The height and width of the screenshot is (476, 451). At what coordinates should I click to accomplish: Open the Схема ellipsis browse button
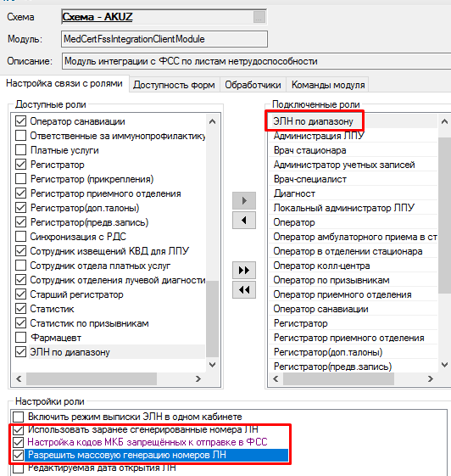tap(259, 17)
